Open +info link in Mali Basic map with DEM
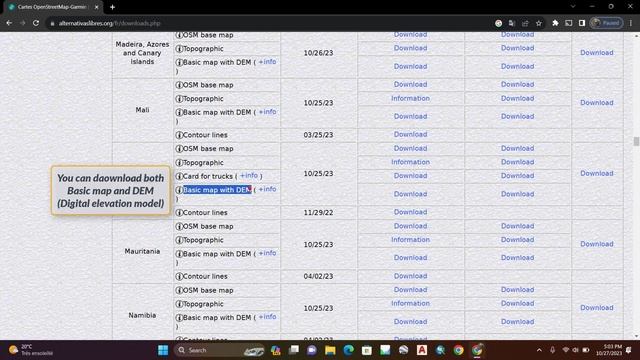Viewport: 640px width, 360px height. [267, 111]
